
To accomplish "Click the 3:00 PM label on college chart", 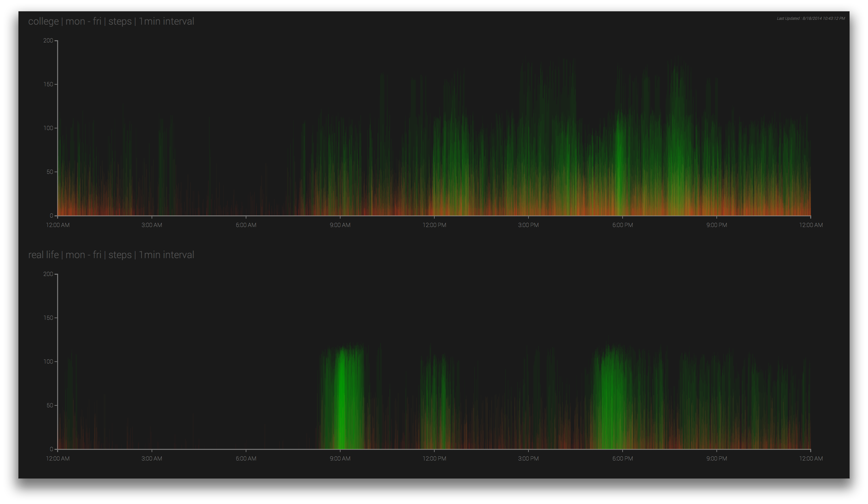I will coord(528,225).
